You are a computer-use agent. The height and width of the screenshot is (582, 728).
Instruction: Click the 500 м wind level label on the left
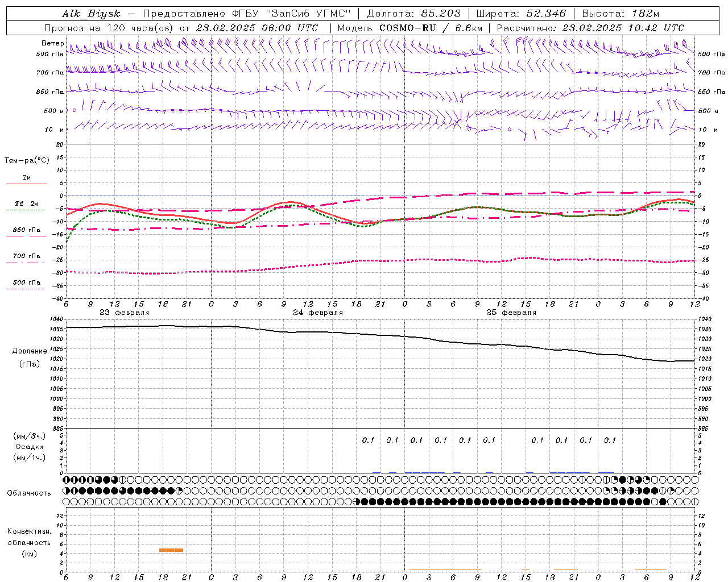(54, 111)
